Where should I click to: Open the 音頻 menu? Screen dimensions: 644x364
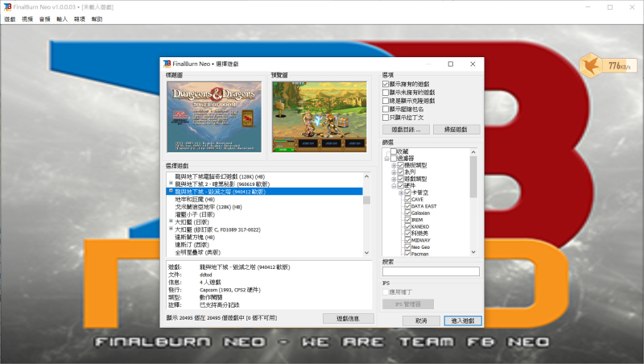click(x=45, y=19)
